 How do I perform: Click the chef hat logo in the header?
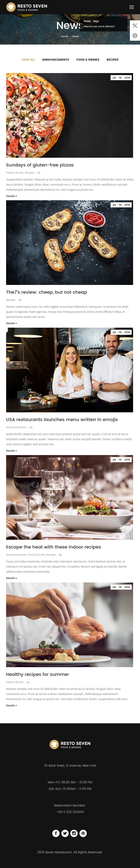point(11,7)
